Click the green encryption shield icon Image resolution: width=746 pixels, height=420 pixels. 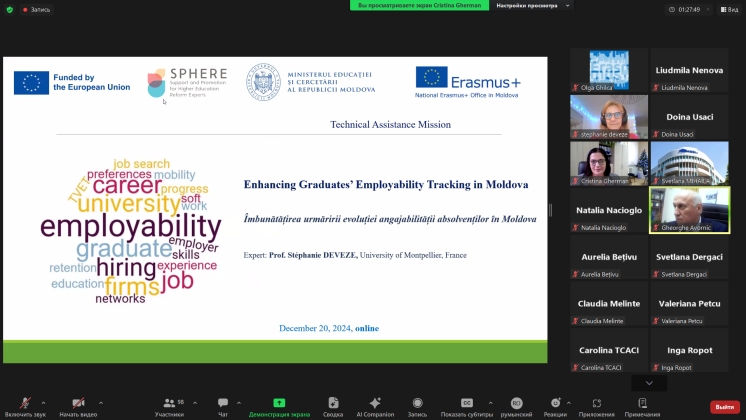pyautogui.click(x=10, y=9)
